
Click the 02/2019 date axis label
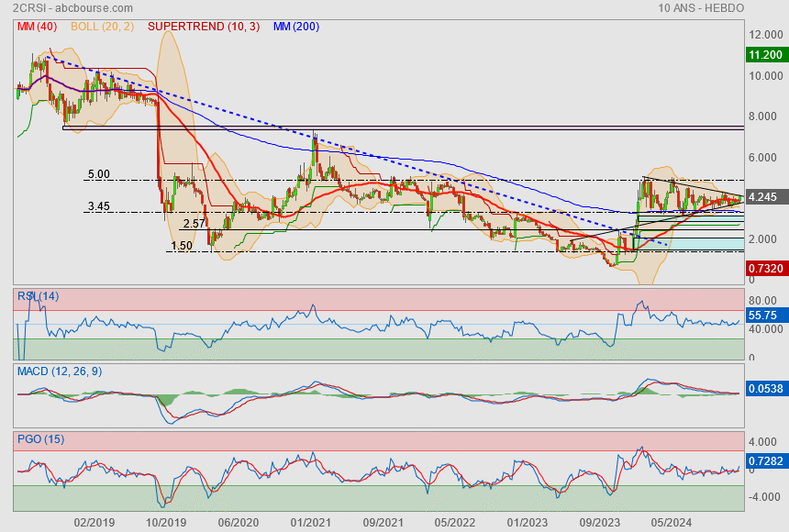tap(94, 523)
